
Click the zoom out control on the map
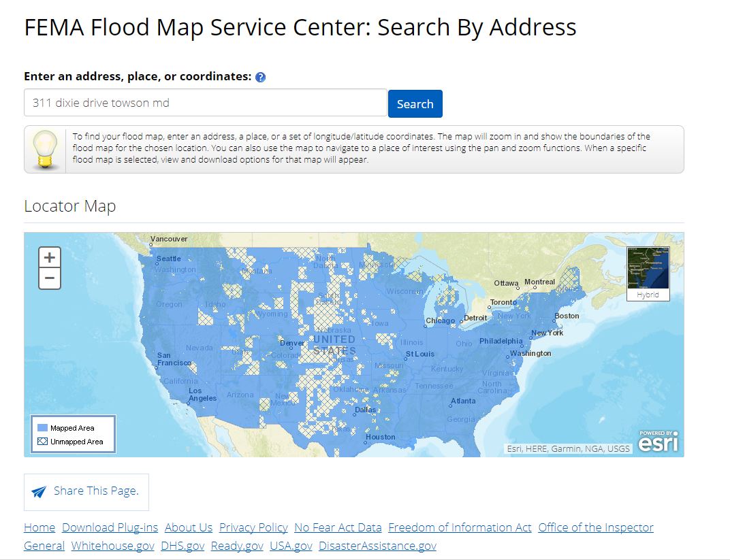pos(49,278)
